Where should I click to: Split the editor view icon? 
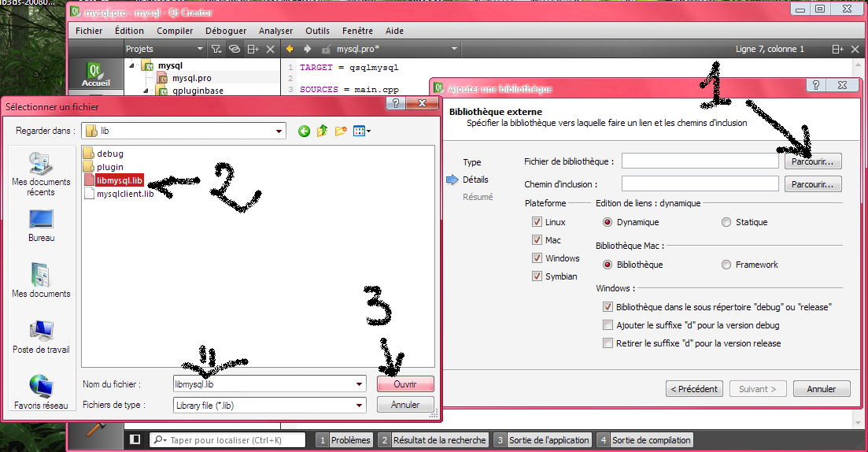tap(837, 50)
